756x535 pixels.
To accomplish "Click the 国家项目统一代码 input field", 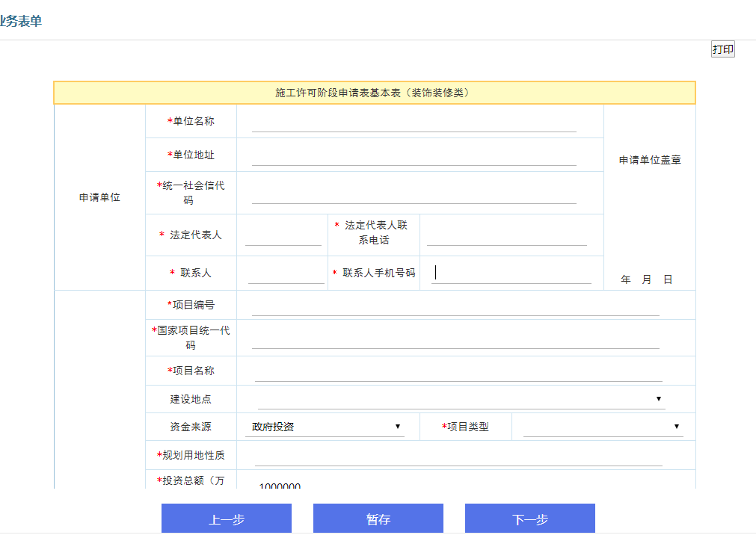I will pyautogui.click(x=455, y=338).
